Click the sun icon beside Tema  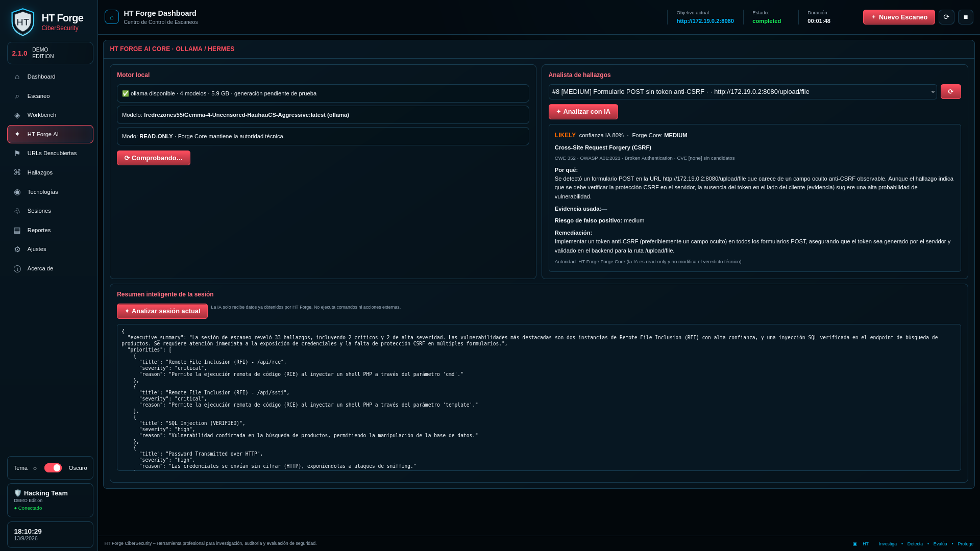coord(35,468)
